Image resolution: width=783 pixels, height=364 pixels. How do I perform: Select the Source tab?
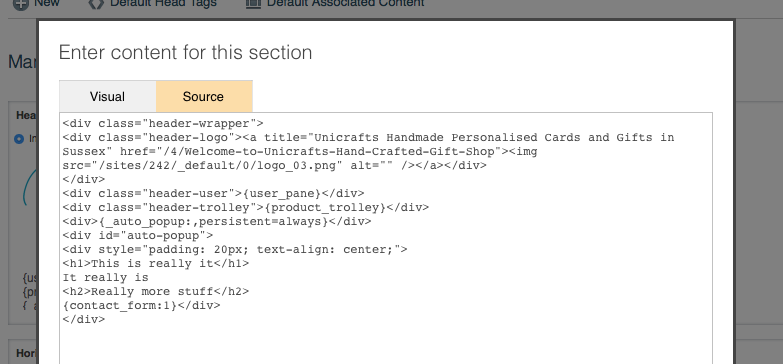click(203, 96)
